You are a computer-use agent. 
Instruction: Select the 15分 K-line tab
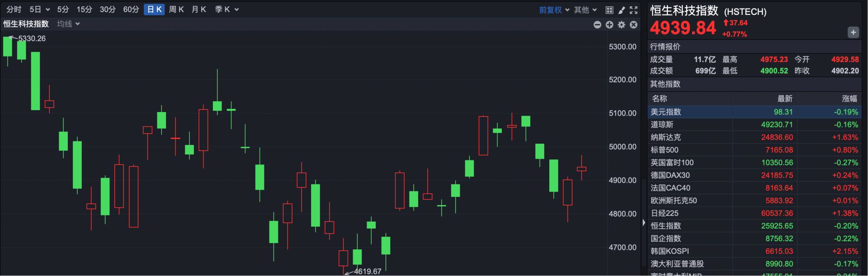[x=84, y=9]
